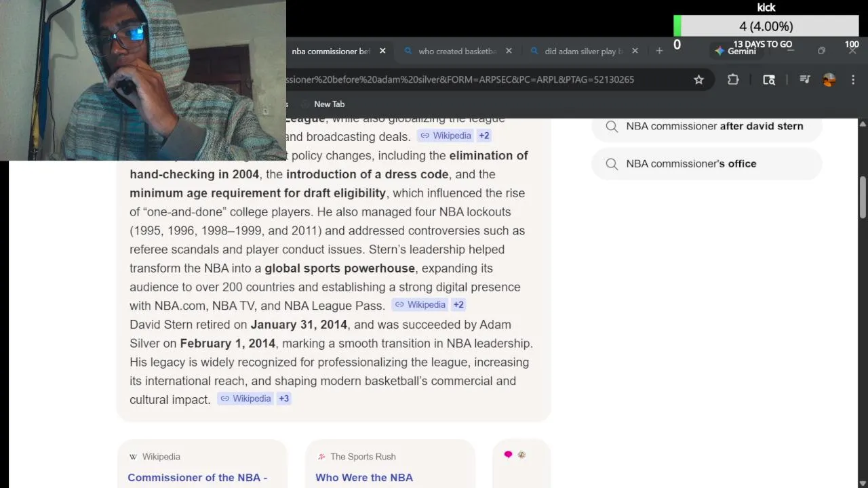Click the 'hand-checking in 2004' text
Image resolution: width=868 pixels, height=488 pixels.
pos(194,174)
